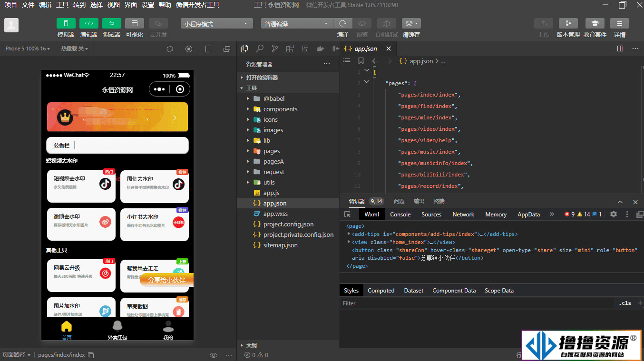This screenshot has height=361, width=644.
Task: Open the 小红书去水印 card
Action: tap(155, 224)
